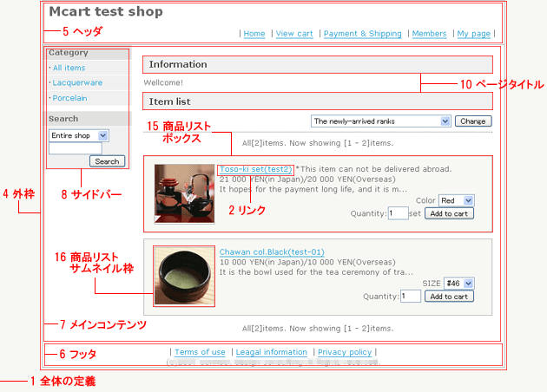The image size is (547, 392).
Task: Open View cart from the header
Action: coord(294,34)
